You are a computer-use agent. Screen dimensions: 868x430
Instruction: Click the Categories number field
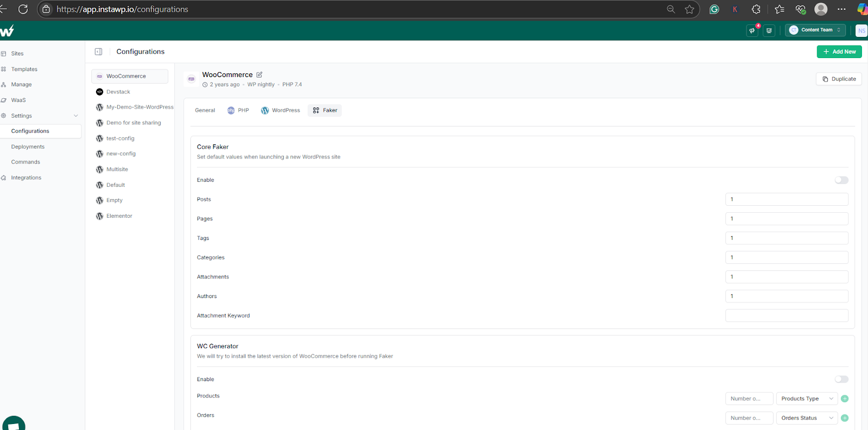[x=787, y=257]
